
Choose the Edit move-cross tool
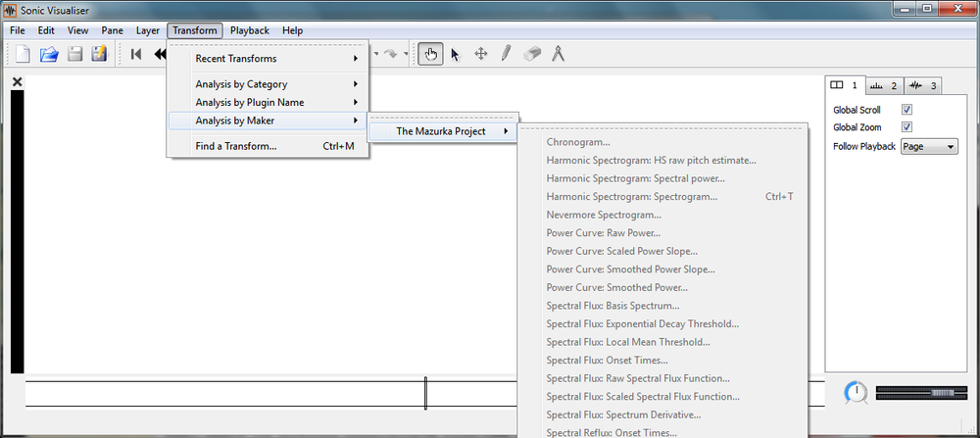[481, 55]
